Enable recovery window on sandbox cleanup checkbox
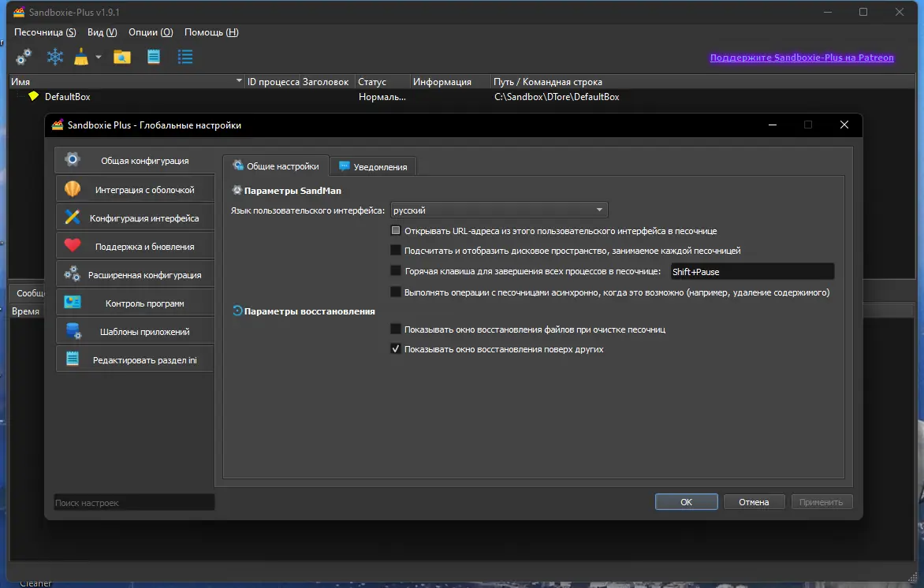924x588 pixels. 396,329
